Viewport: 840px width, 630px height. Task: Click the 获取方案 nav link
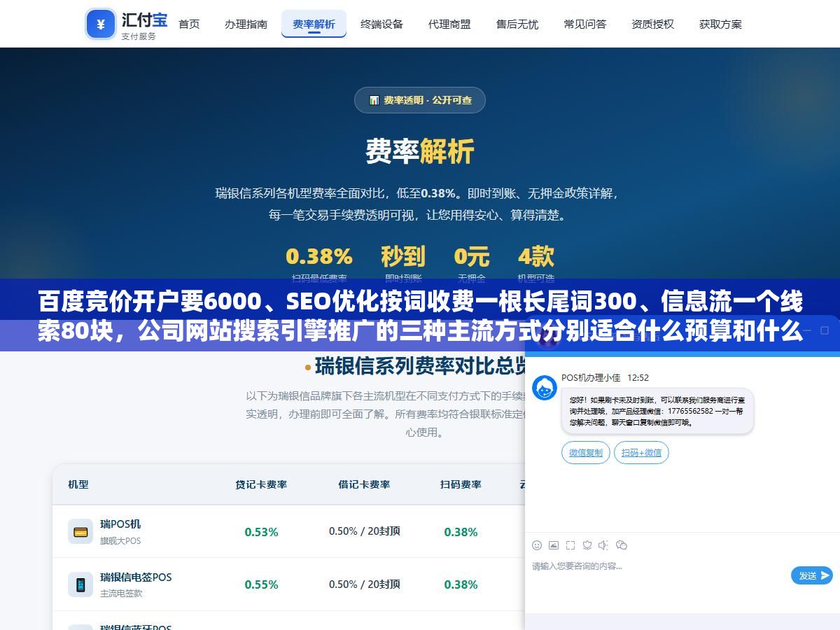(x=720, y=24)
